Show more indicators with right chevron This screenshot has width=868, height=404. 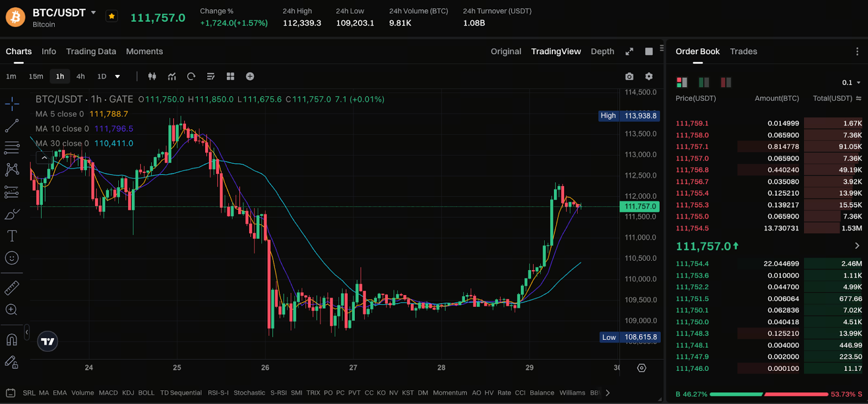coord(608,393)
